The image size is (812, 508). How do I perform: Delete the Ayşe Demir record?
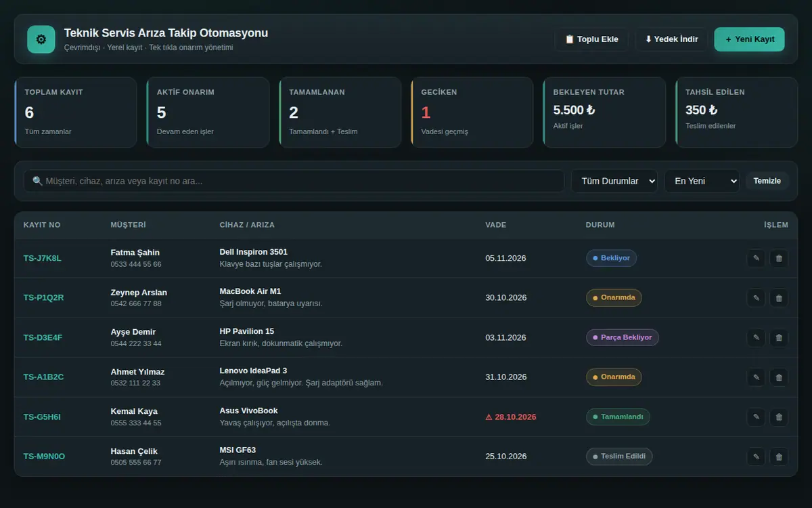779,337
